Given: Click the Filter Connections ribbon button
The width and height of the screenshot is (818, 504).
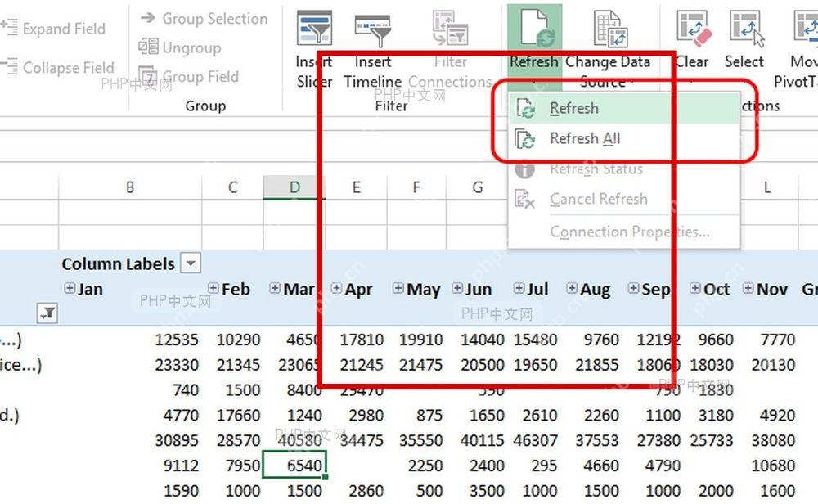Looking at the screenshot, I should coord(450,50).
